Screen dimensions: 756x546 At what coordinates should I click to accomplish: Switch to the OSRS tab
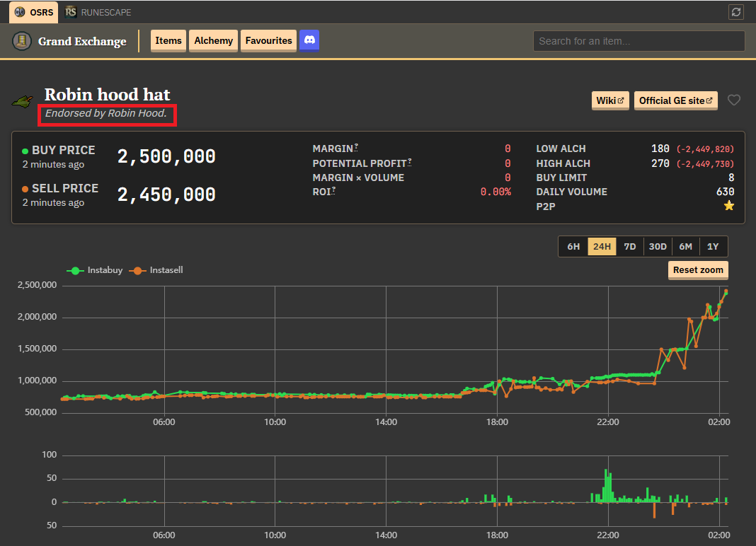[x=34, y=12]
